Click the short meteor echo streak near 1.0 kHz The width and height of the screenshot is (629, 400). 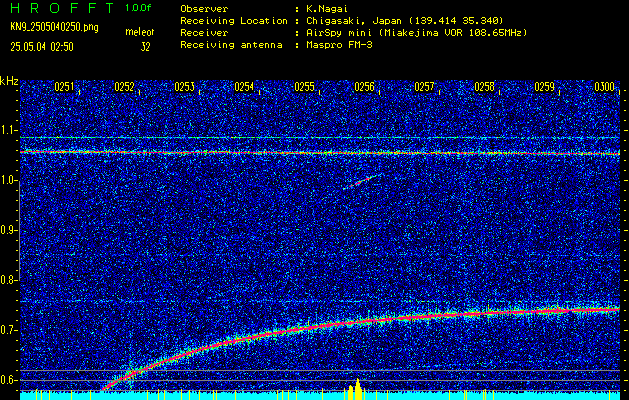tap(363, 181)
